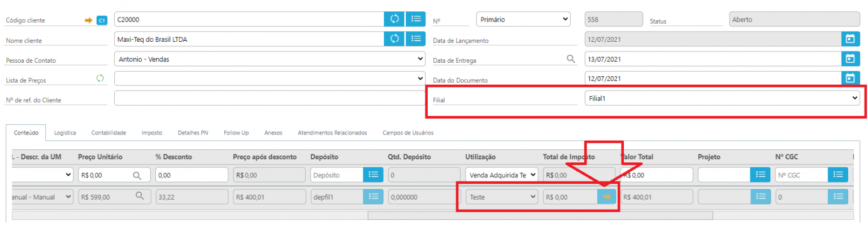The width and height of the screenshot is (868, 234).
Task: Click green refresh icon by Lista de Preços
Action: (101, 79)
